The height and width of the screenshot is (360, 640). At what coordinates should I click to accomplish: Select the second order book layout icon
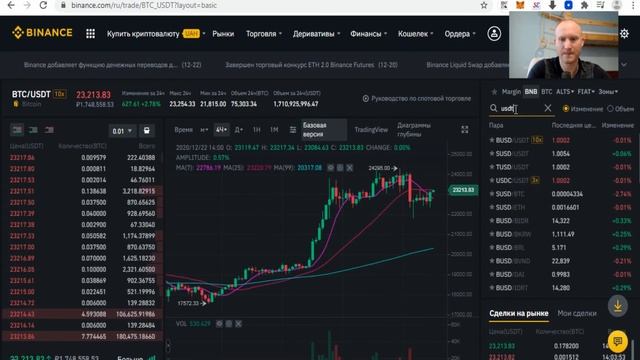click(x=33, y=130)
